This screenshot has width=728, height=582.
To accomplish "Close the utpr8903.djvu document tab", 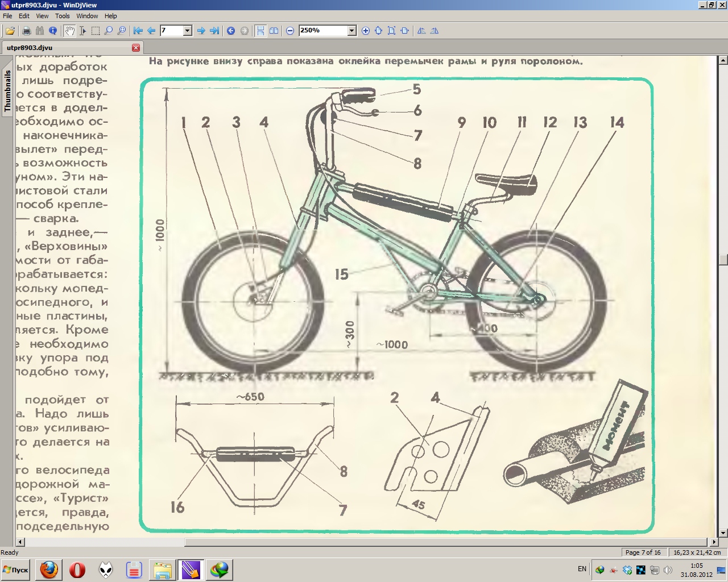I will point(136,48).
